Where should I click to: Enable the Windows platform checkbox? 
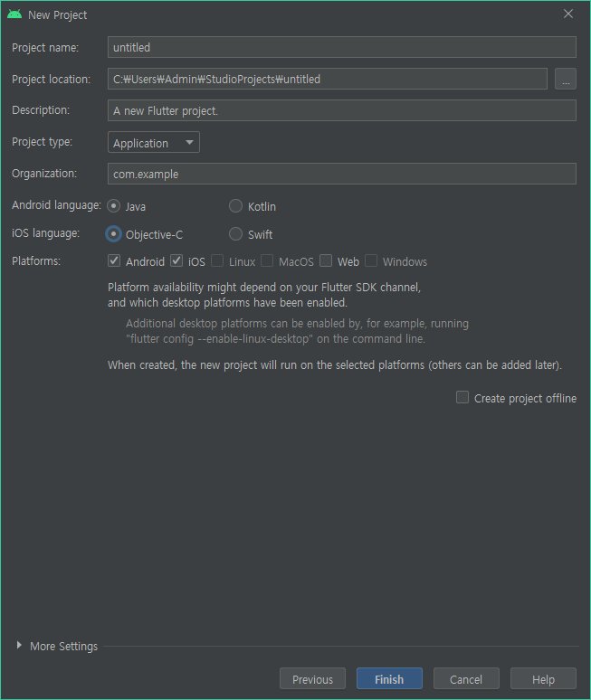[x=371, y=260]
